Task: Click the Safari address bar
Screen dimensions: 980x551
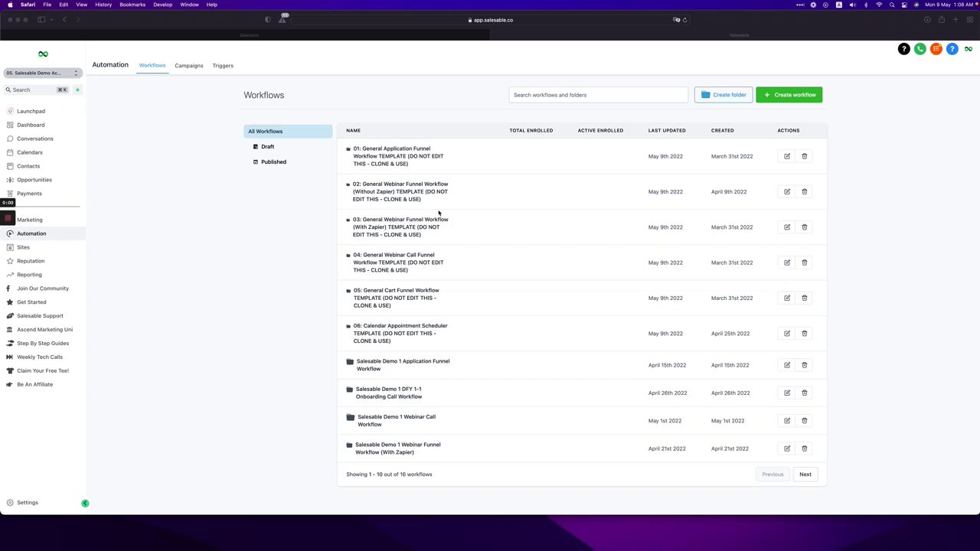Action: click(490, 20)
